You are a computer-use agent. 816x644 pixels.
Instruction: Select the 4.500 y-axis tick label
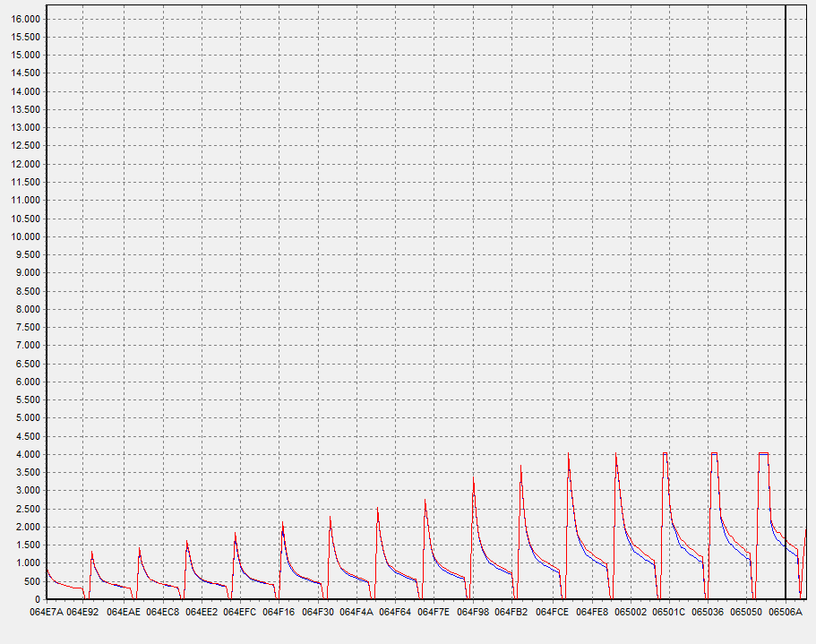(28, 436)
